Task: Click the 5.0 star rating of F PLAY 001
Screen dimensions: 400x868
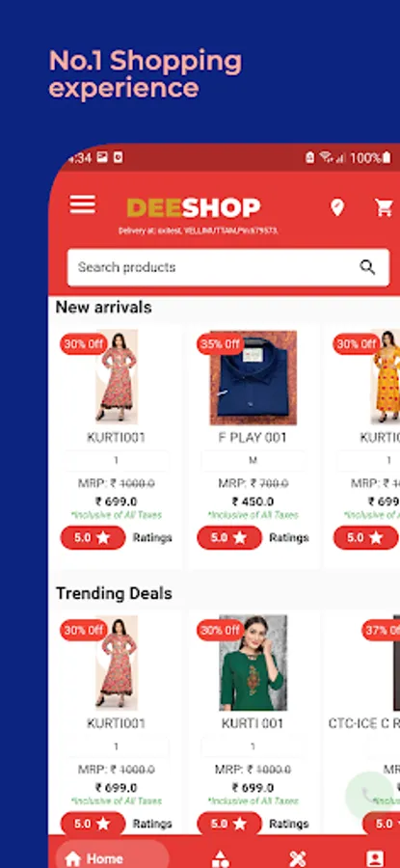Action: coord(229,537)
